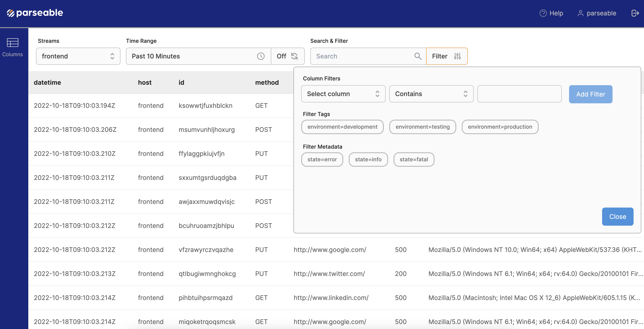The width and height of the screenshot is (644, 329).
Task: Open the Columns panel icon in sidebar
Action: click(13, 43)
